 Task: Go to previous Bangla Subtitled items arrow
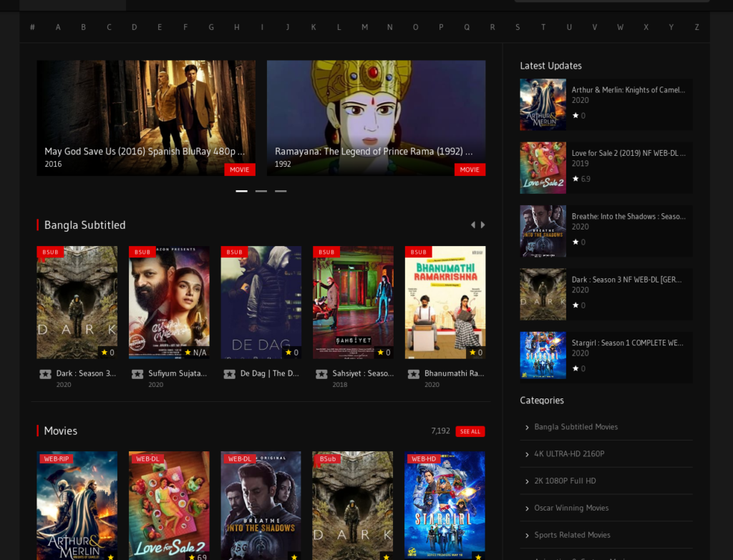(473, 225)
